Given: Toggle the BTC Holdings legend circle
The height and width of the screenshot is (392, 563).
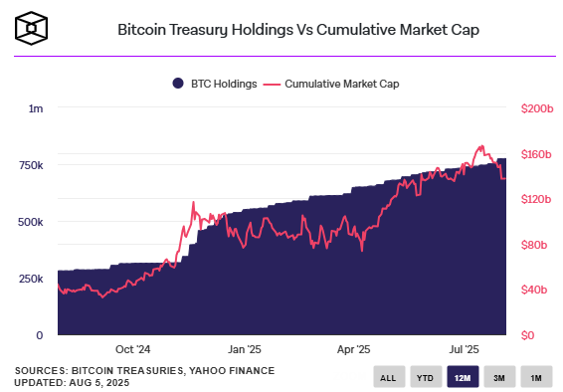Looking at the screenshot, I should click(178, 84).
